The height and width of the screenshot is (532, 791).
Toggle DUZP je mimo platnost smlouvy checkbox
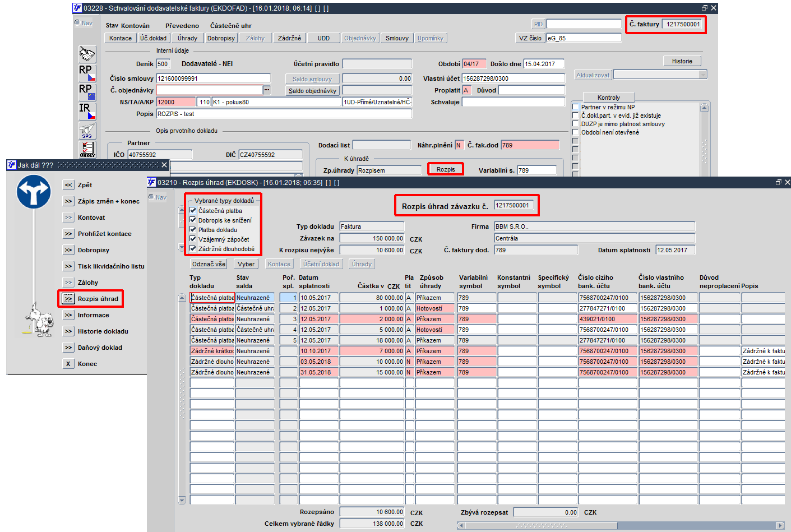(x=575, y=124)
